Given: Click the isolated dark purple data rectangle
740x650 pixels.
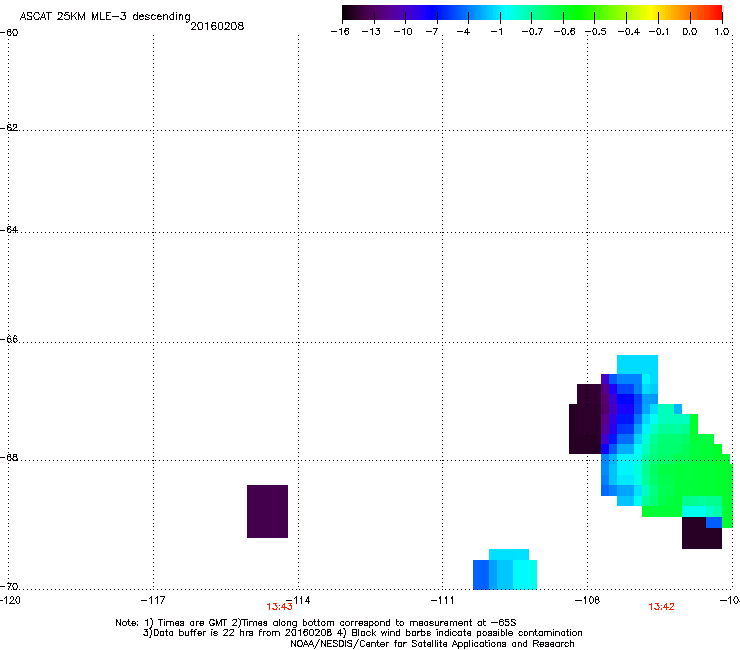Looking at the screenshot, I should pyautogui.click(x=268, y=511).
